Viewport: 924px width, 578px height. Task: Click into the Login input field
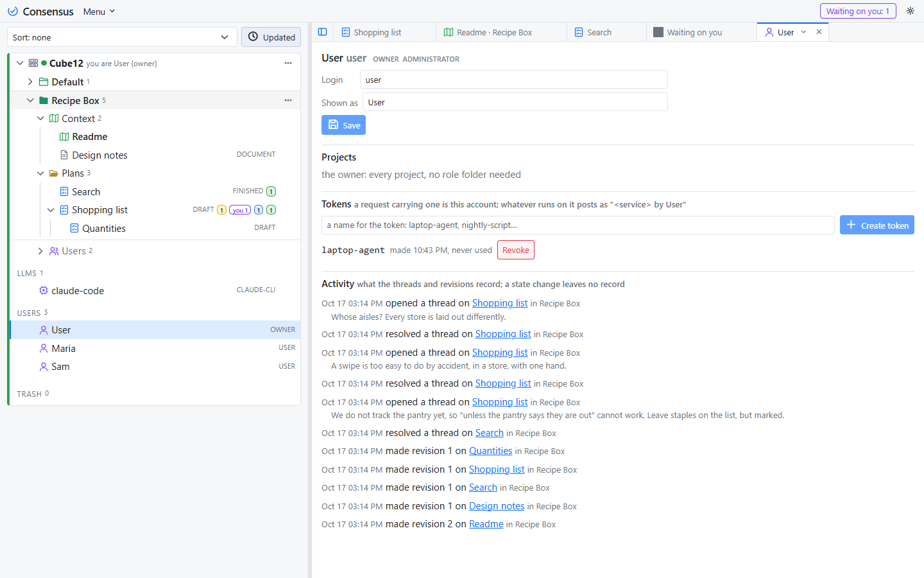point(513,80)
